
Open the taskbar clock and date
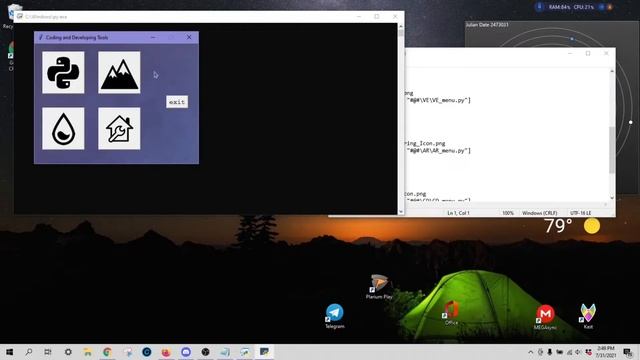(x=606, y=352)
